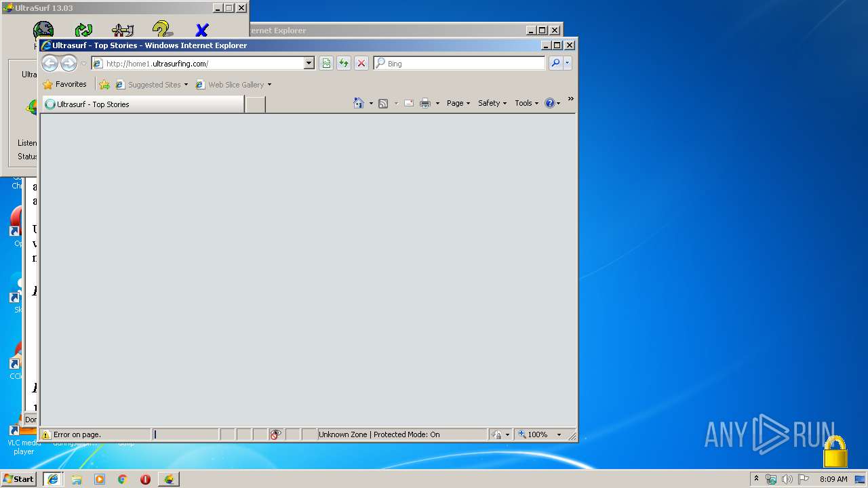Open a new tab in IE

pyautogui.click(x=255, y=104)
